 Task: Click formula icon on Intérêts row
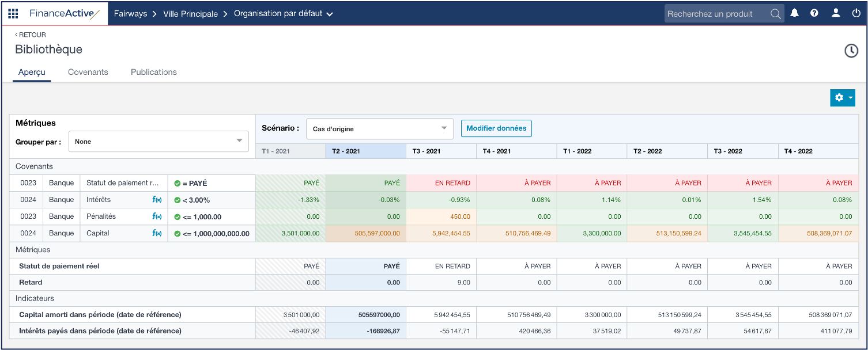click(157, 200)
